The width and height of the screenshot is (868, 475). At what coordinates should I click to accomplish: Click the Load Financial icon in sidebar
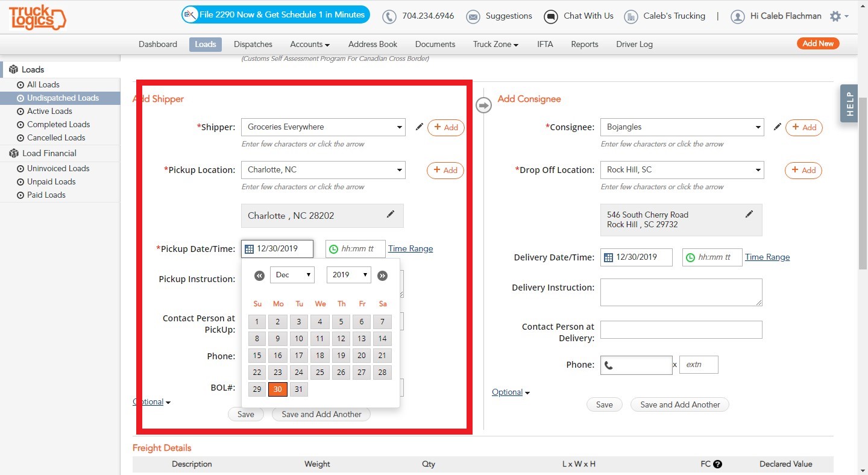click(x=13, y=154)
